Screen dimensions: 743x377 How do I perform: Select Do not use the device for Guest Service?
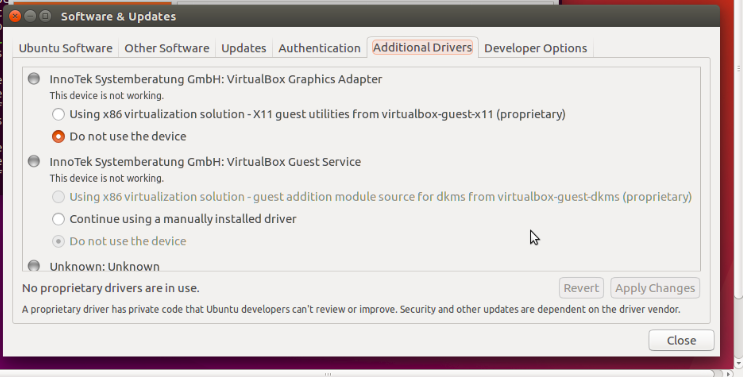tap(58, 241)
